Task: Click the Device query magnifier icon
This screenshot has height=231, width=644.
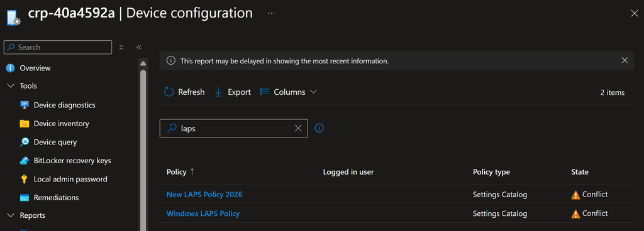Action: (x=25, y=142)
